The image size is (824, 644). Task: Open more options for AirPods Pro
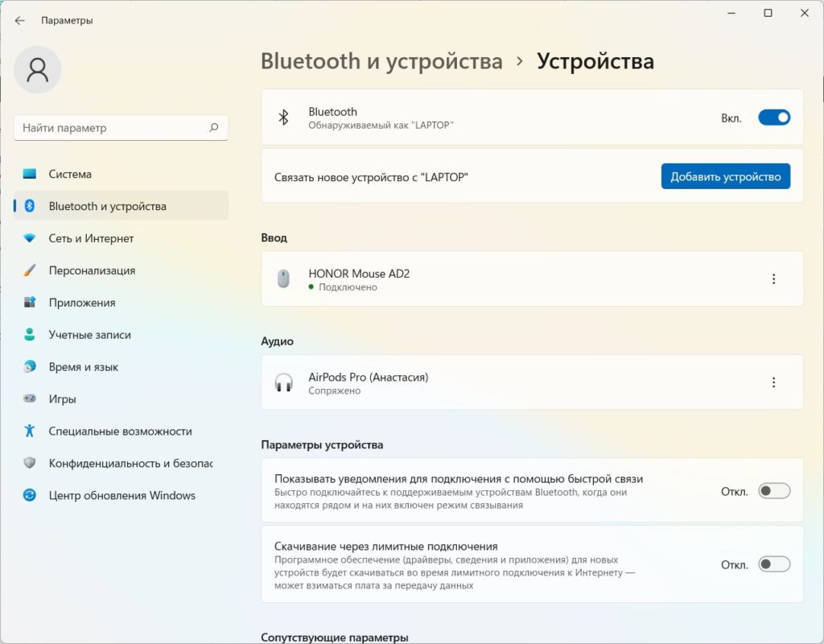pyautogui.click(x=773, y=382)
